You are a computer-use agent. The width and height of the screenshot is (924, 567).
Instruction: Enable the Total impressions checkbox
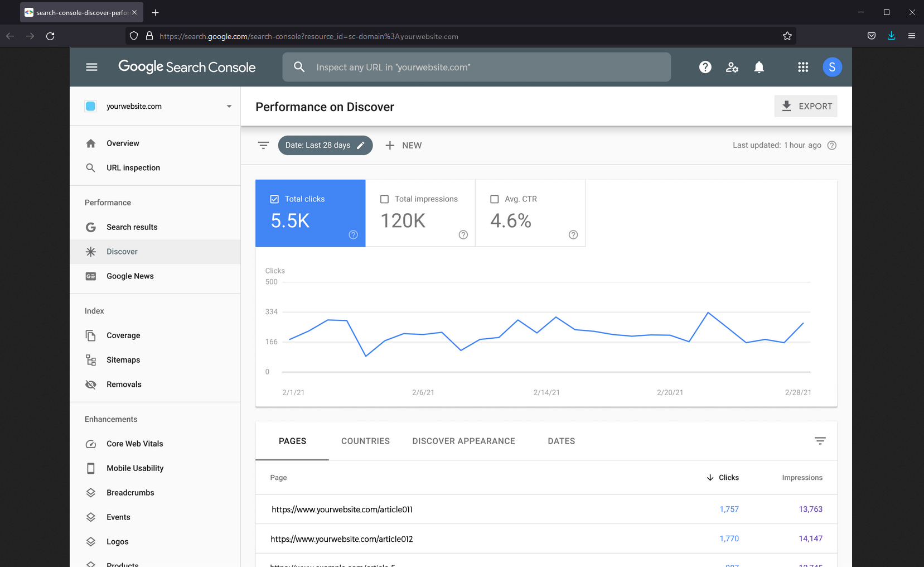point(384,199)
